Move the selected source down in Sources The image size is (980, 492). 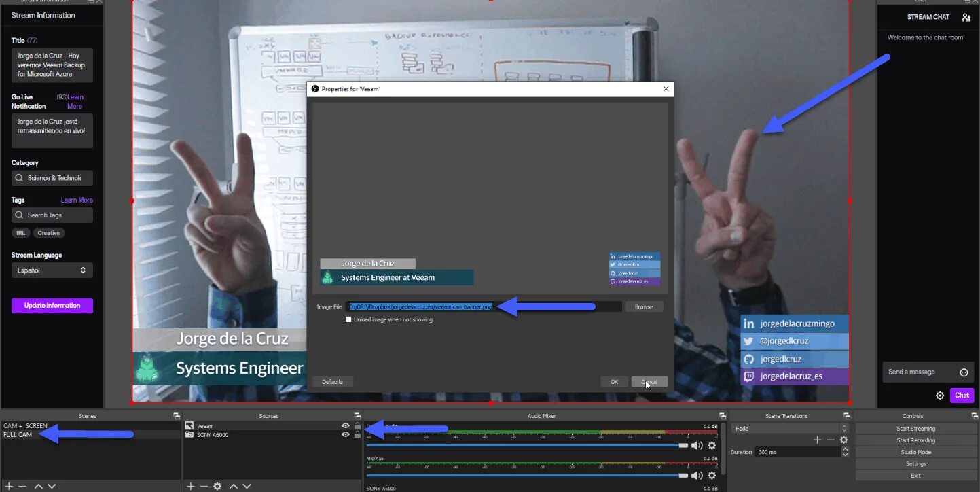pyautogui.click(x=246, y=486)
